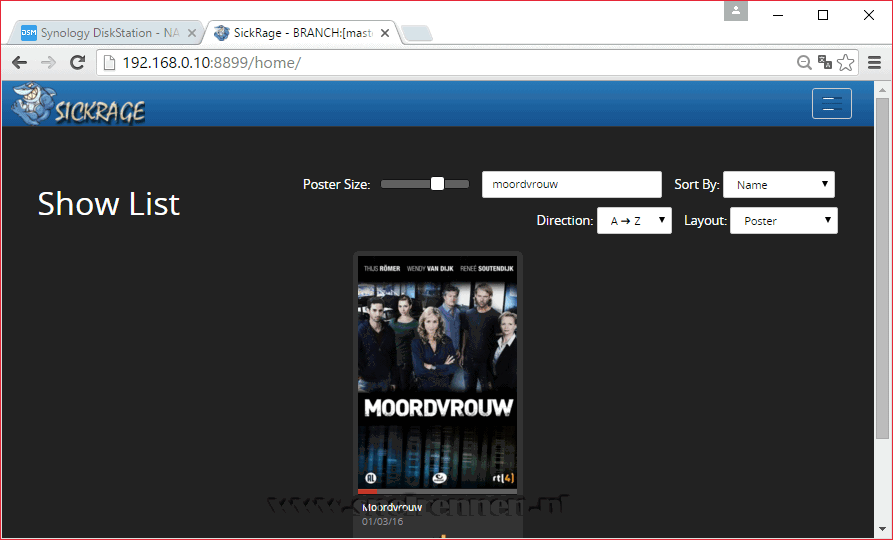This screenshot has width=893, height=540.
Task: Open the Direction A → Z dropdown
Action: (634, 220)
